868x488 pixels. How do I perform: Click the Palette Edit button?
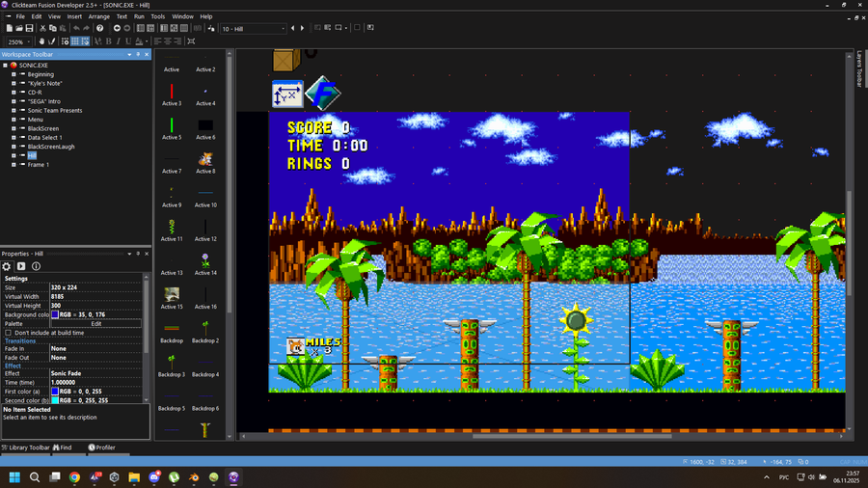[95, 324]
